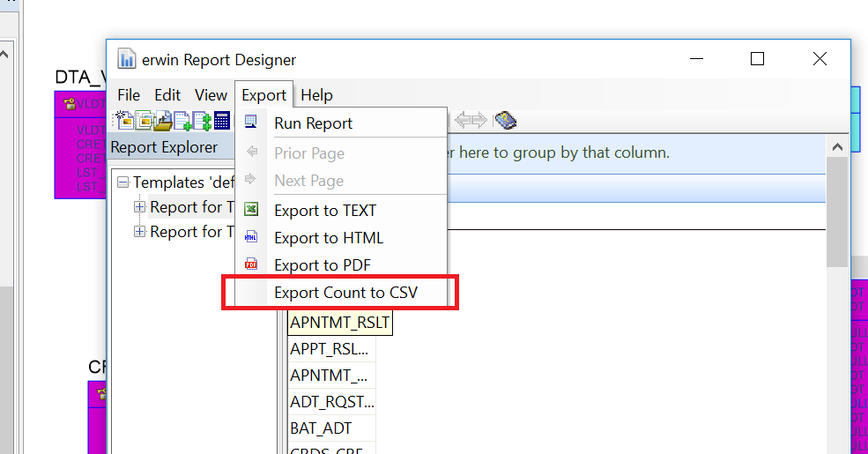Screen dimensions: 868x454
Task: Click the APPT_RSL... row
Action: click(331, 349)
